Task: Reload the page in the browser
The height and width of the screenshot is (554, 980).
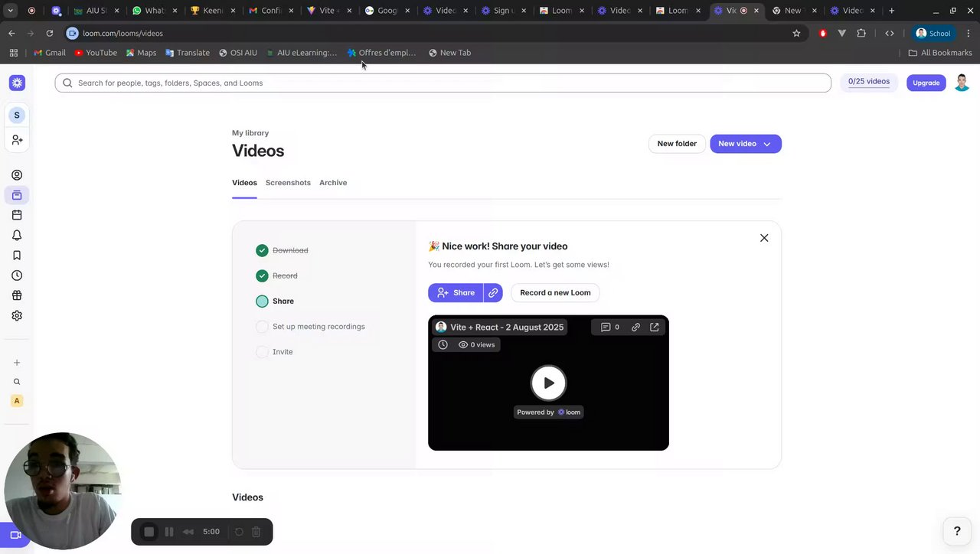Action: click(x=50, y=33)
